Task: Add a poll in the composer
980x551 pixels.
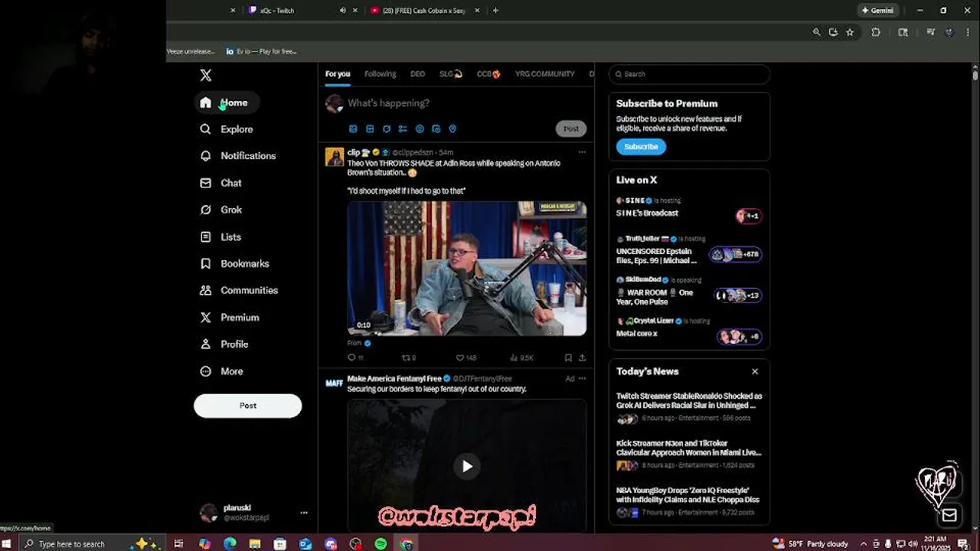Action: 403,129
